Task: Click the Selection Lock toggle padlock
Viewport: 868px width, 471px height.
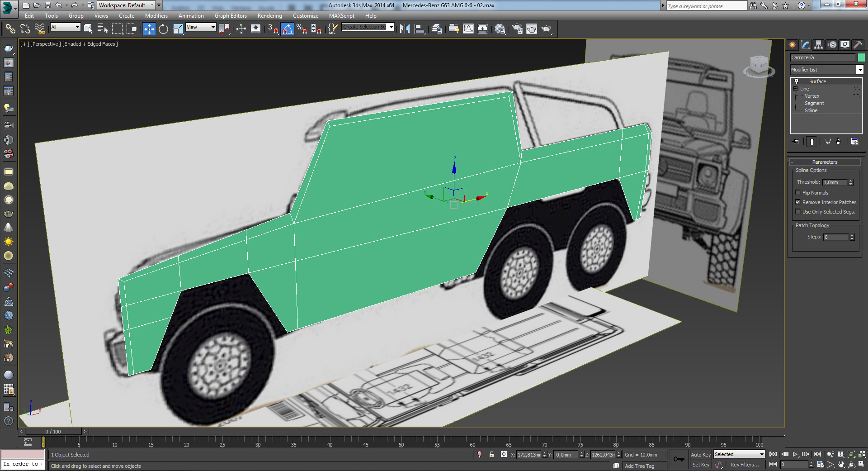Action: (491, 454)
